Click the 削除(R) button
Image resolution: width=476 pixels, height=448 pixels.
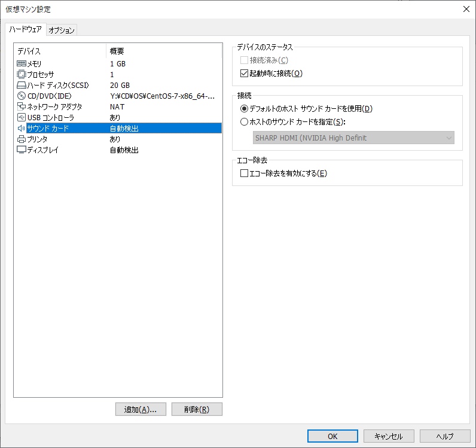point(197,409)
